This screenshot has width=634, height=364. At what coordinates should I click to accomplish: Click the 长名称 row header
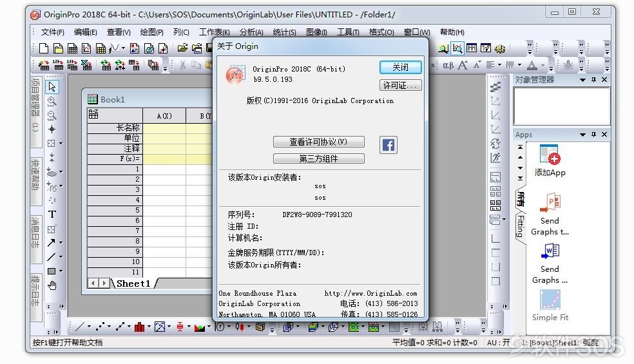[115, 128]
